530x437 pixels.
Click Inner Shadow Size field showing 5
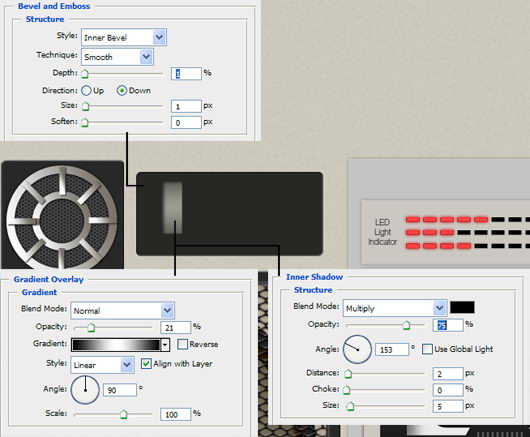click(448, 406)
